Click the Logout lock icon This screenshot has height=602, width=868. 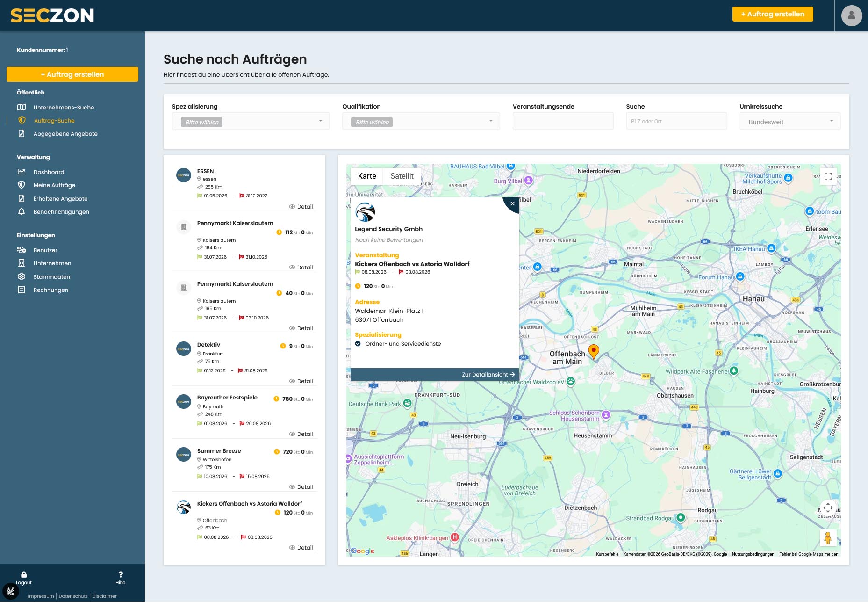pos(24,574)
